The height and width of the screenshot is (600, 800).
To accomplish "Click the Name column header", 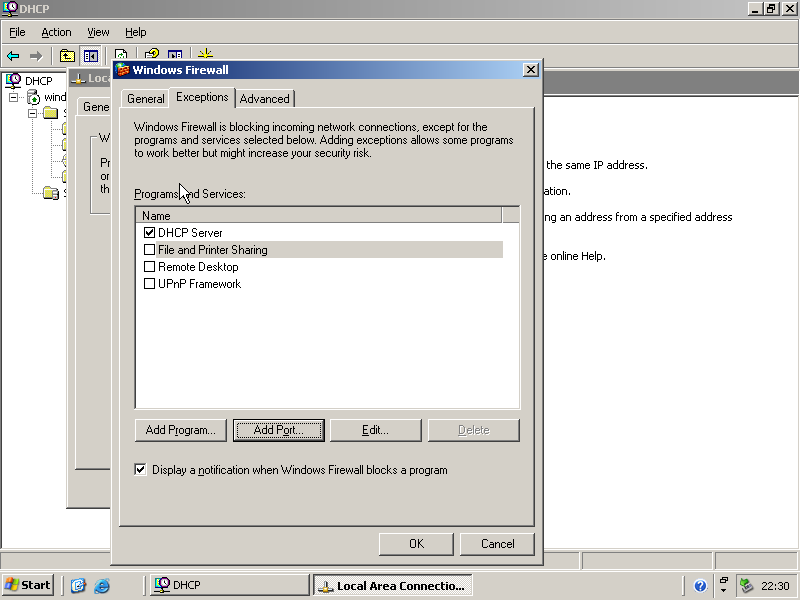I will [318, 215].
